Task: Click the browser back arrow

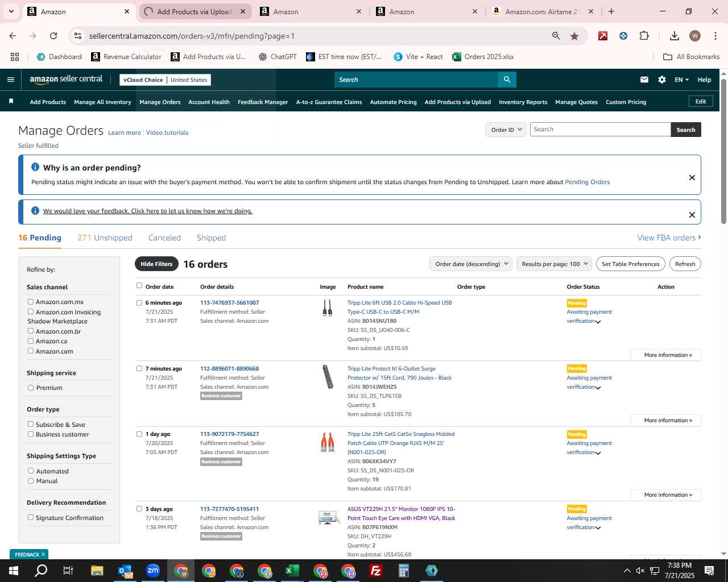Action: click(13, 36)
